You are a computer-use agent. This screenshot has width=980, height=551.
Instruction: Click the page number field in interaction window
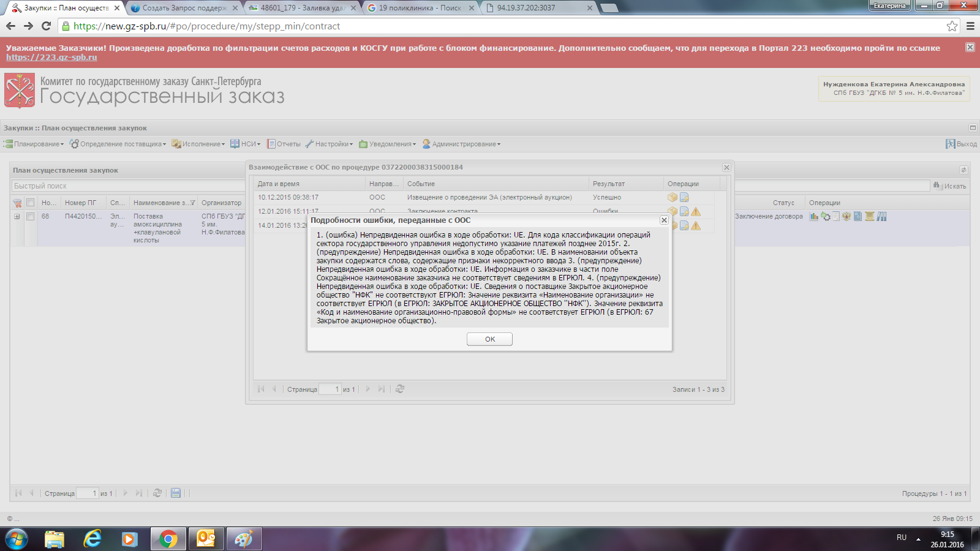coord(330,389)
